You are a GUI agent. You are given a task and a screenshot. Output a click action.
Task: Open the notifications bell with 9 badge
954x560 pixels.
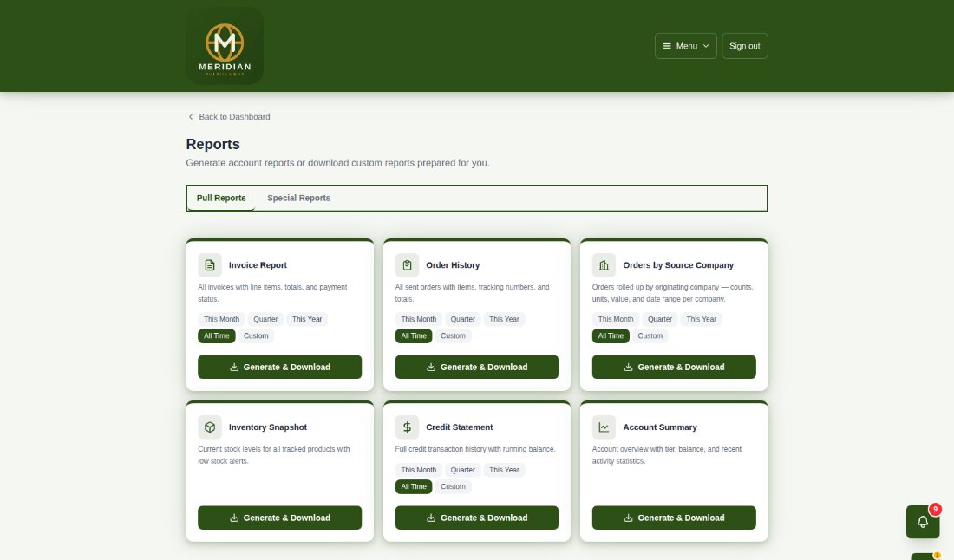pyautogui.click(x=923, y=522)
